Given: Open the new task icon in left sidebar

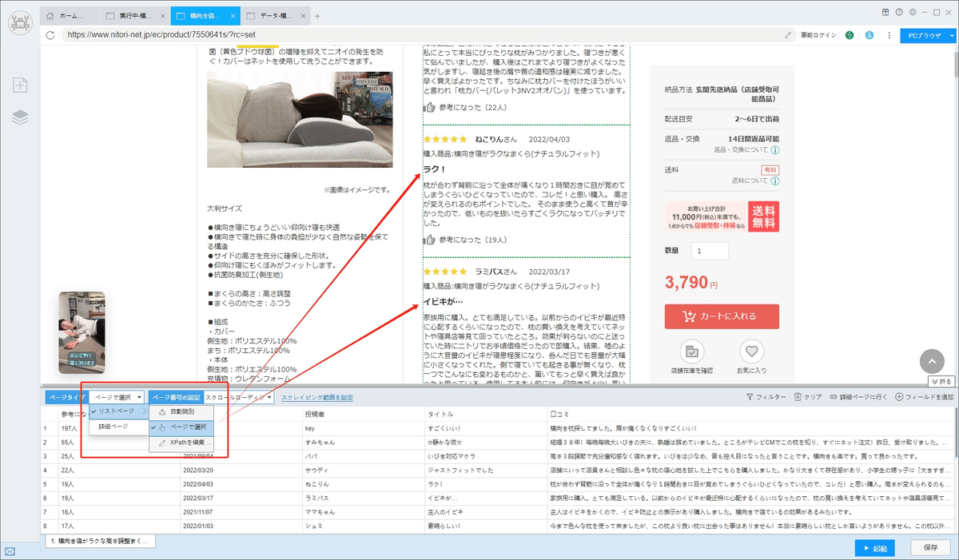Looking at the screenshot, I should pyautogui.click(x=21, y=85).
